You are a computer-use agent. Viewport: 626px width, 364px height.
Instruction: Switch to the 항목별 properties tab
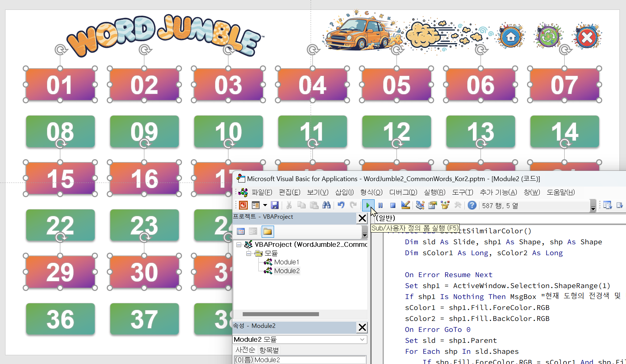point(269,350)
